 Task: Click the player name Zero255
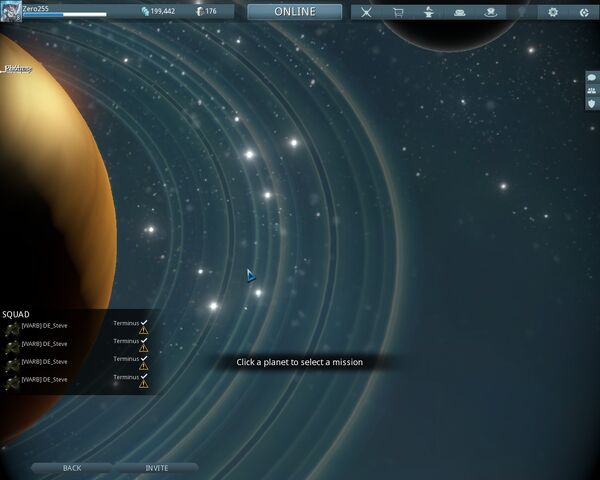pyautogui.click(x=36, y=8)
